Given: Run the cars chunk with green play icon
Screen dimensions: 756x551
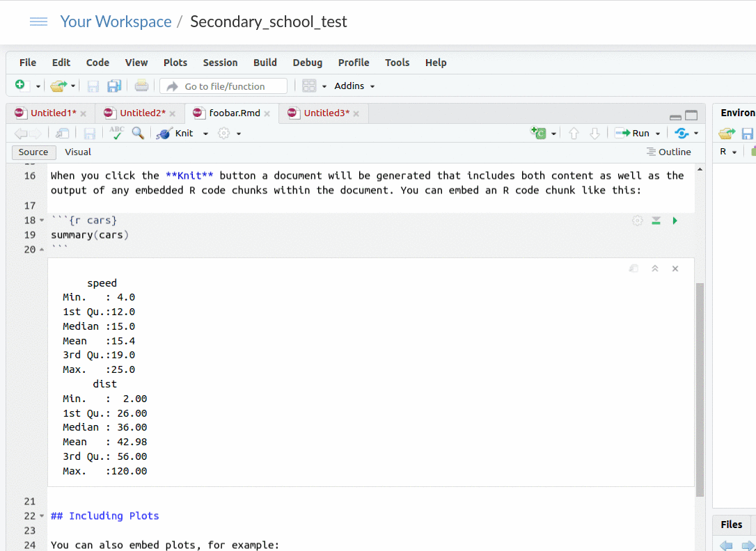Looking at the screenshot, I should [675, 221].
